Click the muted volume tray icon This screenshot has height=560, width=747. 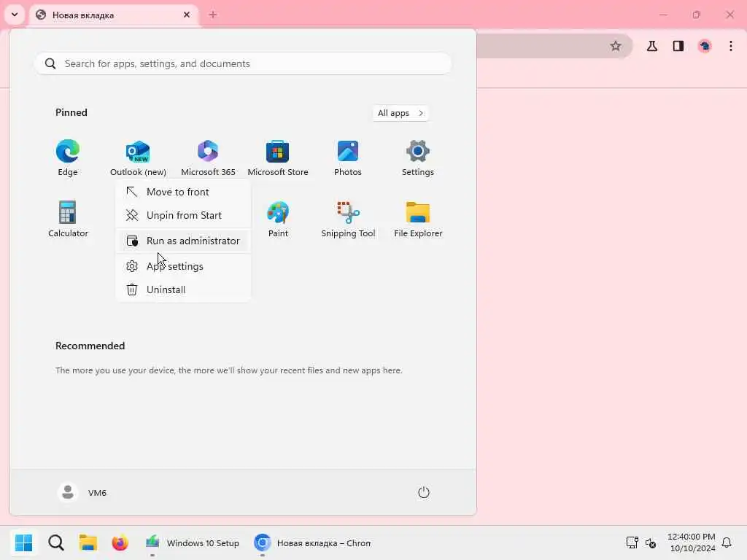point(650,542)
